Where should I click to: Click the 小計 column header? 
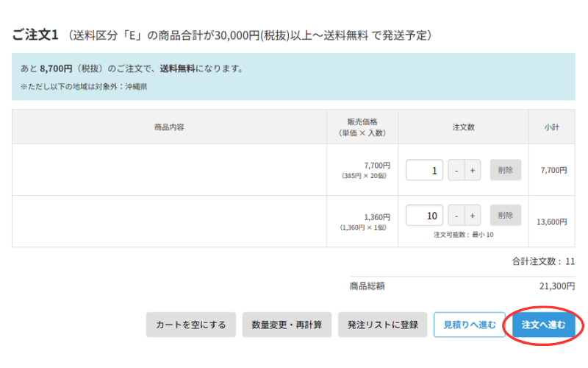point(551,127)
